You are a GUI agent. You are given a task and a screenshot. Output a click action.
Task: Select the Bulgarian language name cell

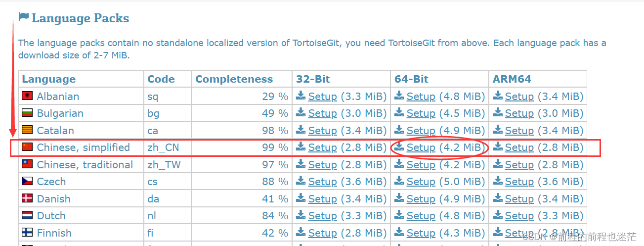[82, 113]
